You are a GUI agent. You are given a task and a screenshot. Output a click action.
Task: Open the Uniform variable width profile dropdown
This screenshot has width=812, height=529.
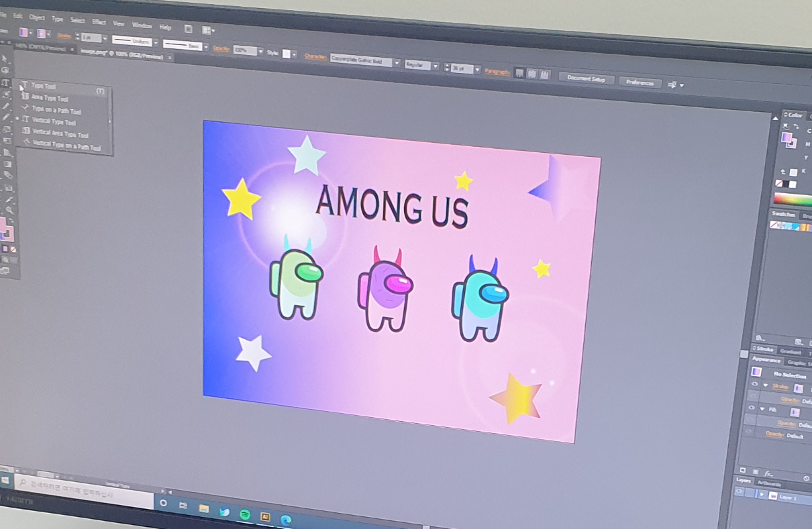tap(156, 43)
